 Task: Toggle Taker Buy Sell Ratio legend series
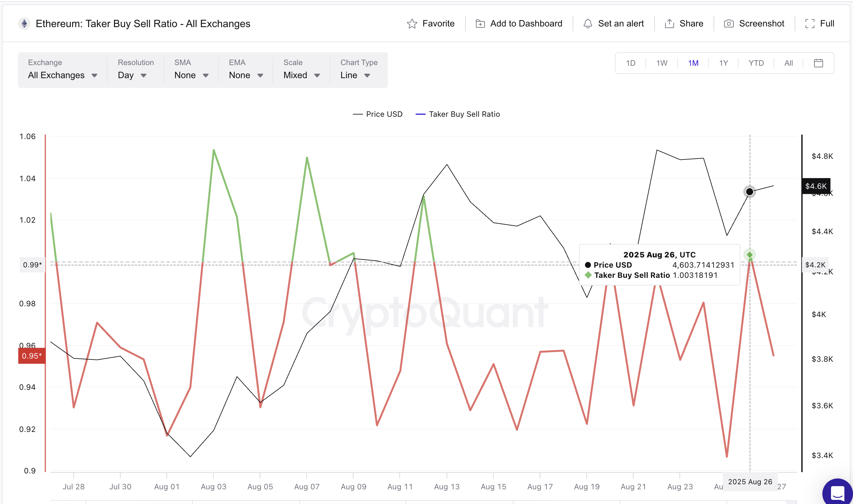[x=458, y=114]
